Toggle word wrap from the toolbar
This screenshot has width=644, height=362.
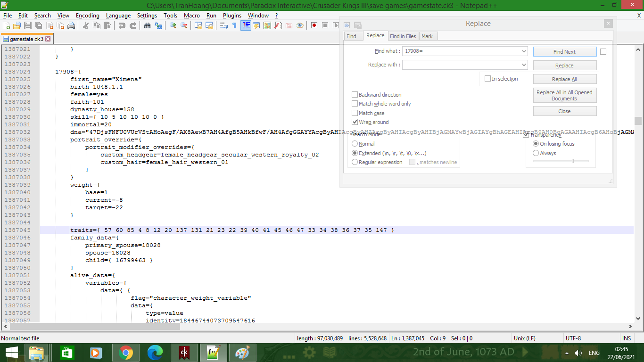[224, 25]
